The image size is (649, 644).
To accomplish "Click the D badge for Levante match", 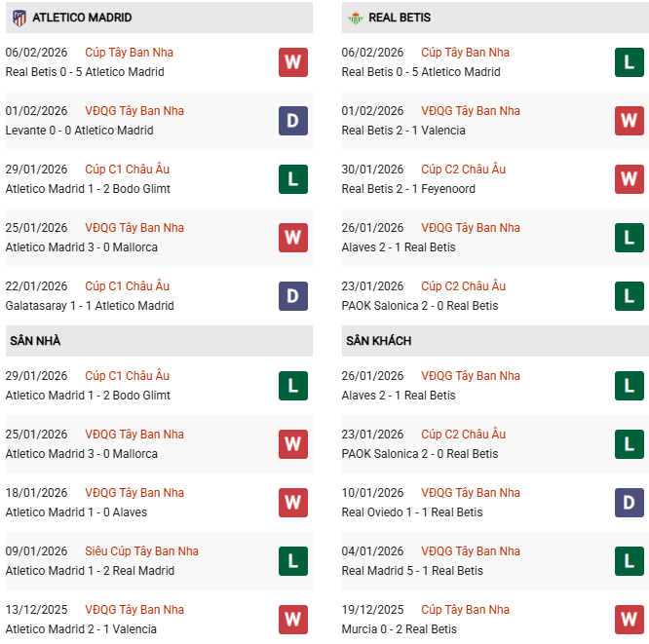I will click(x=292, y=121).
